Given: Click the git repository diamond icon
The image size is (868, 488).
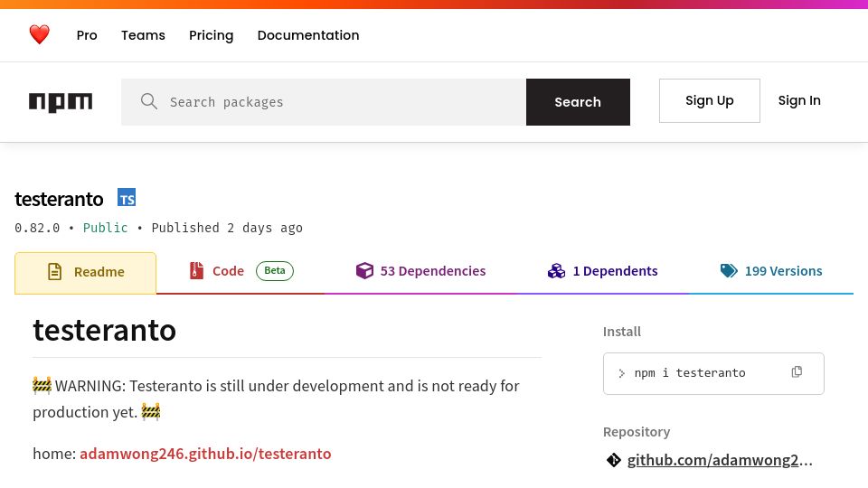Looking at the screenshot, I should click(613, 460).
